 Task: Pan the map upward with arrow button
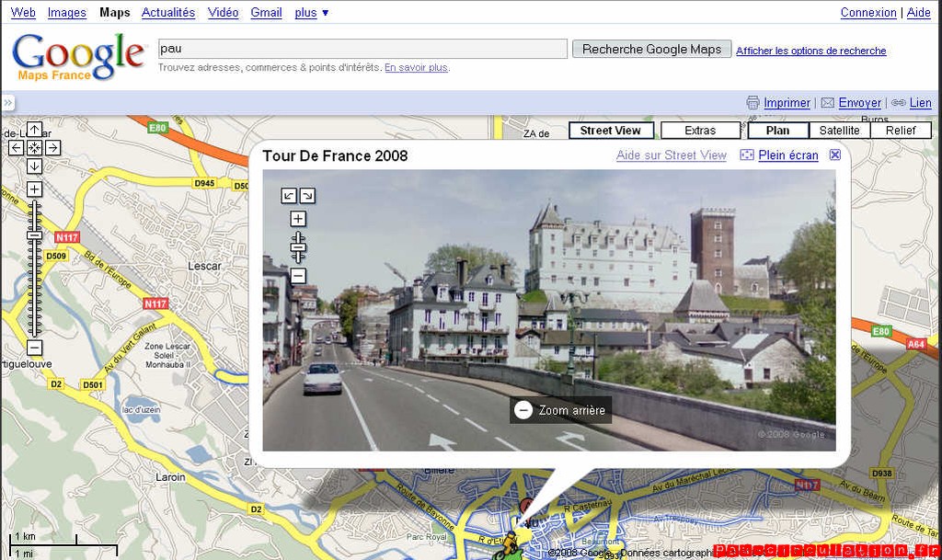[x=34, y=130]
